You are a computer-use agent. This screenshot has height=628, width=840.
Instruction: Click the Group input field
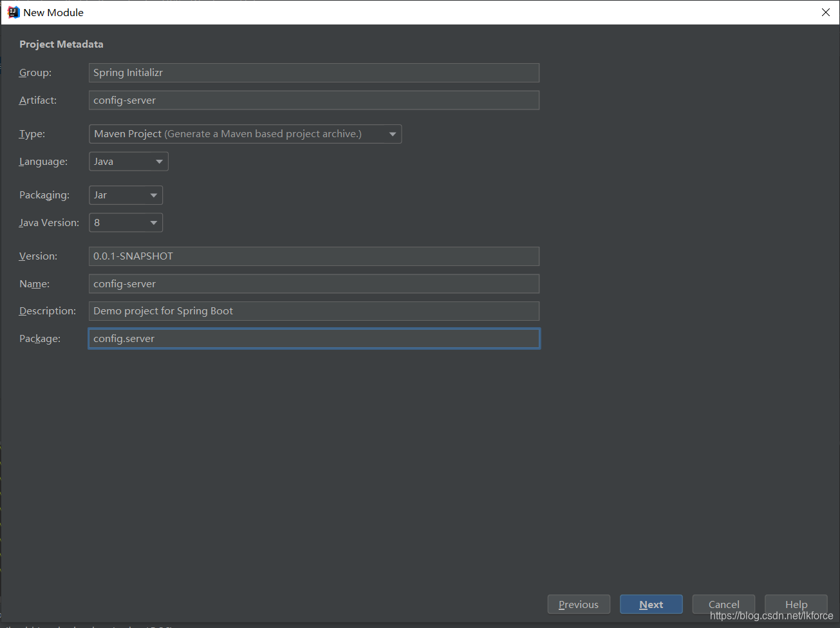(x=314, y=73)
